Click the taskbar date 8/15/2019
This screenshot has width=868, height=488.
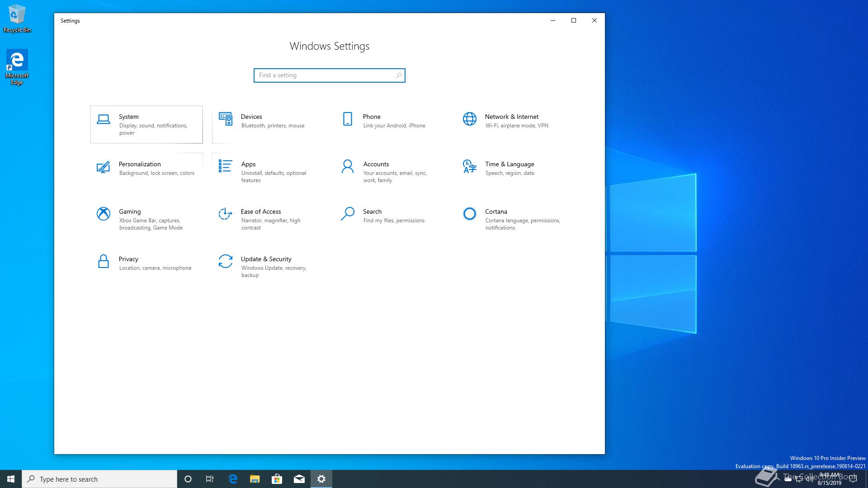[x=829, y=483]
